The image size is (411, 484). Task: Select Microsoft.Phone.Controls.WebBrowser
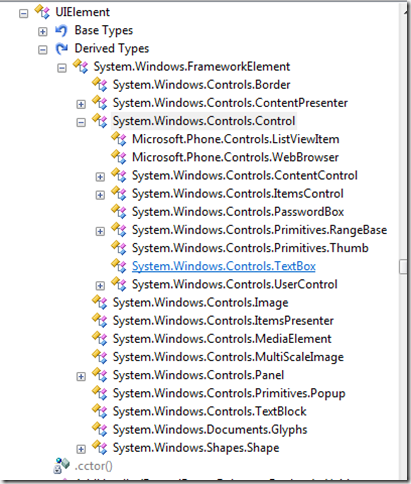tap(235, 157)
